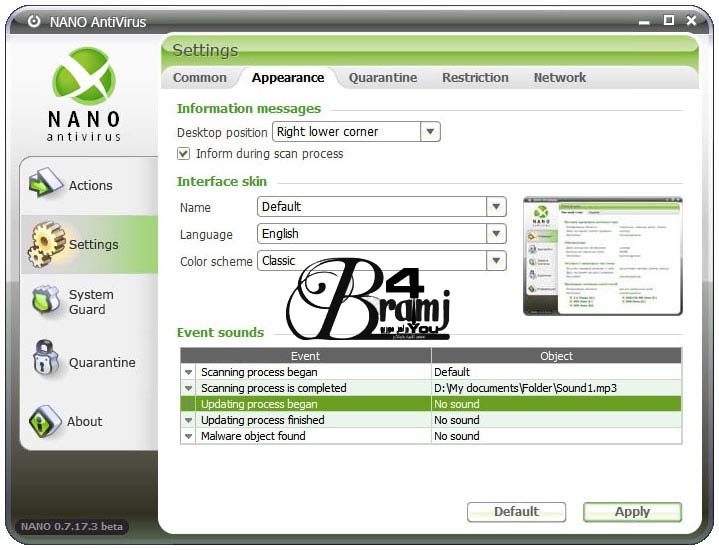
Task: Click the title bar power icon
Action: pyautogui.click(x=34, y=21)
